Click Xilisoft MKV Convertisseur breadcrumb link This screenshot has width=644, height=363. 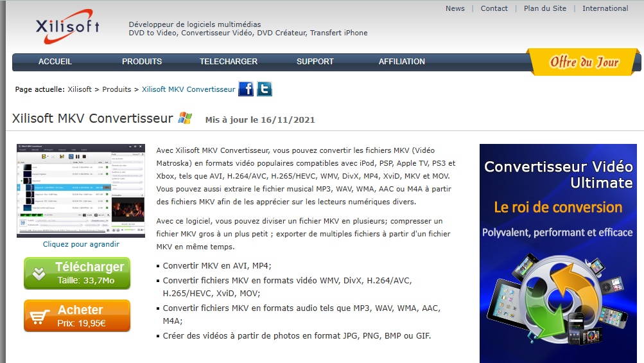(x=189, y=89)
